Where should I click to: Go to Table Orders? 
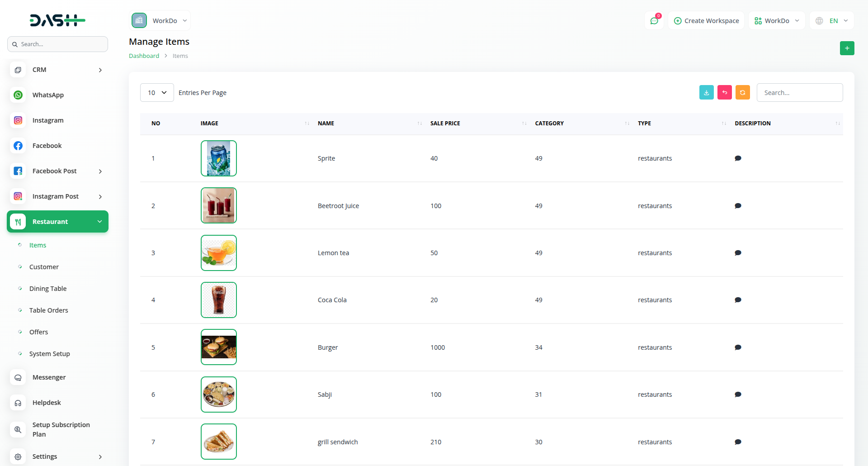point(49,310)
